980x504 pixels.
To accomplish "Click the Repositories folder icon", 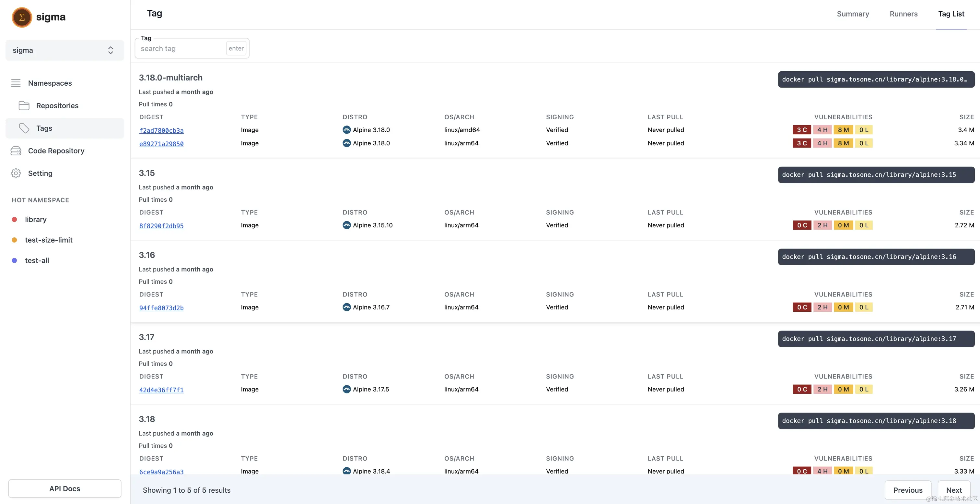I will (24, 105).
